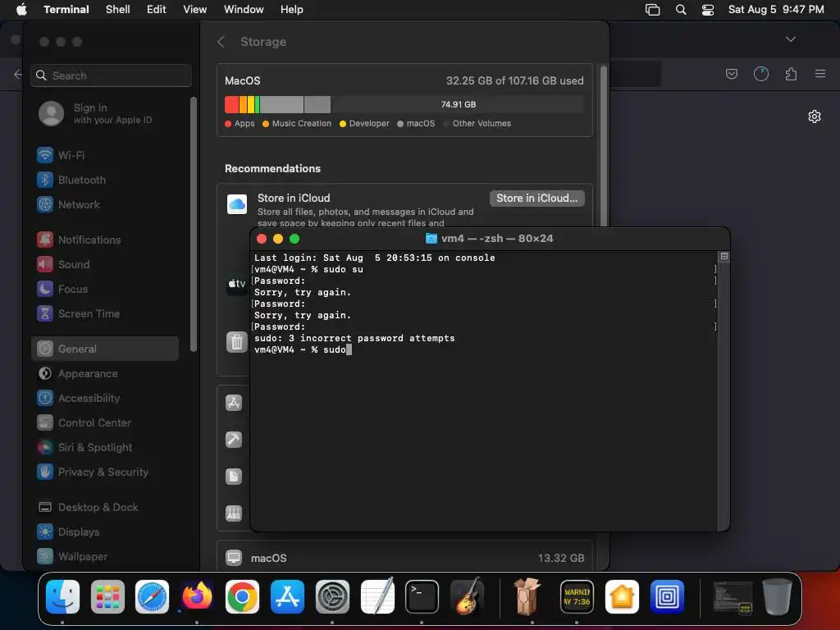Open the Edit menu
Screen dimensions: 840x630
tap(157, 10)
